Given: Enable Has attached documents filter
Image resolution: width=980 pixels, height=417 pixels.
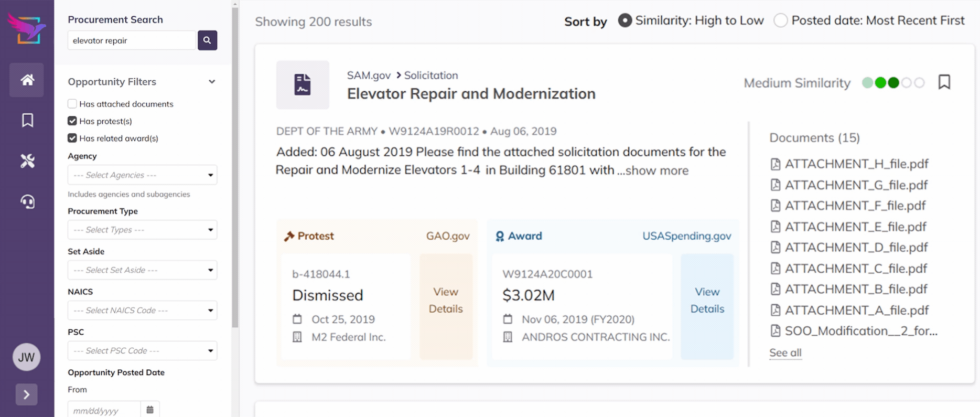Looking at the screenshot, I should [x=72, y=104].
